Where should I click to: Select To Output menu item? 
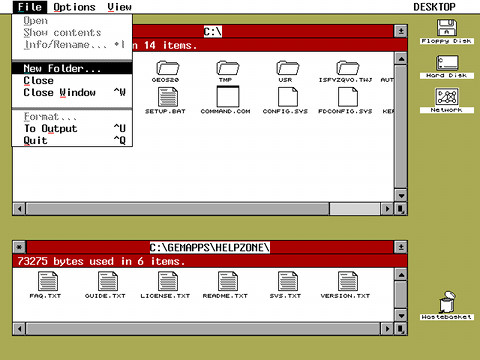point(72,128)
